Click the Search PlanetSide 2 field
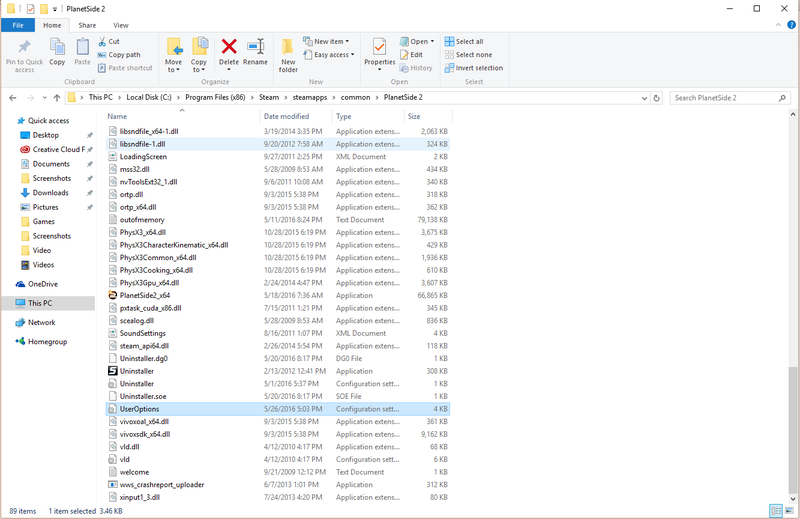The height and width of the screenshot is (519, 800). click(x=730, y=98)
